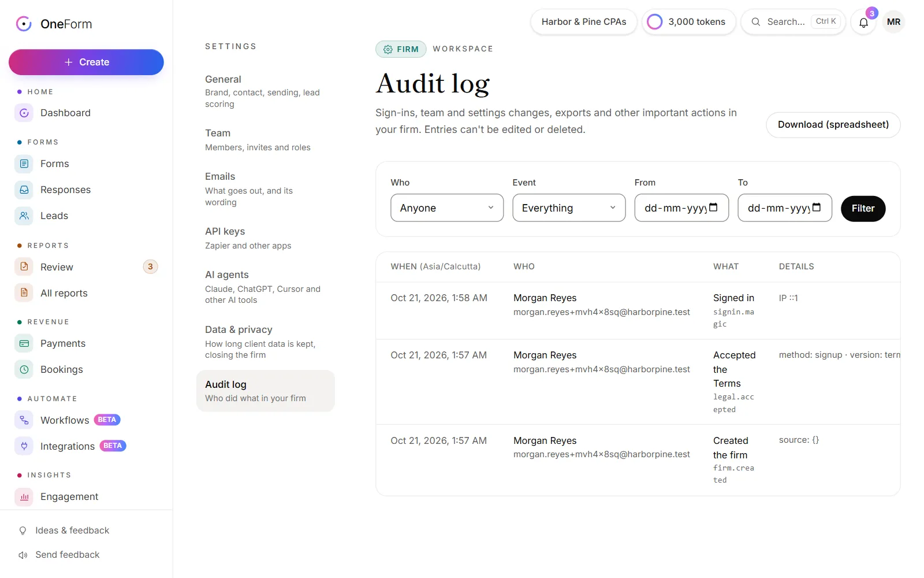Click the Integrations plug icon
Viewport: 924px width, 578px height.
tap(24, 446)
